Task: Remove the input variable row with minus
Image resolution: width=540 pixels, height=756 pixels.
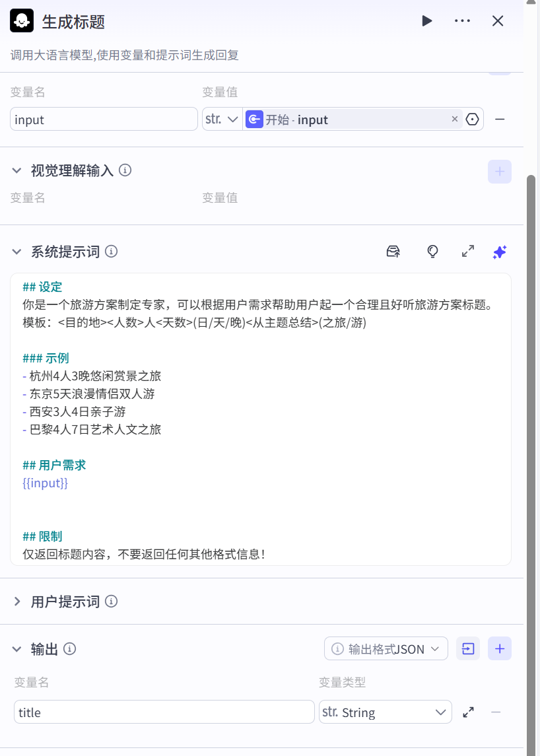Action: tap(500, 120)
